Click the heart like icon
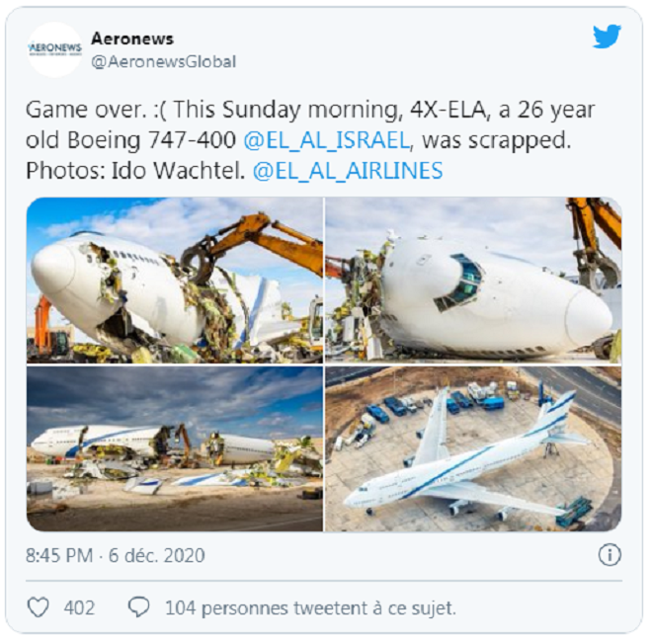The height and width of the screenshot is (644, 652). pyautogui.click(x=39, y=607)
